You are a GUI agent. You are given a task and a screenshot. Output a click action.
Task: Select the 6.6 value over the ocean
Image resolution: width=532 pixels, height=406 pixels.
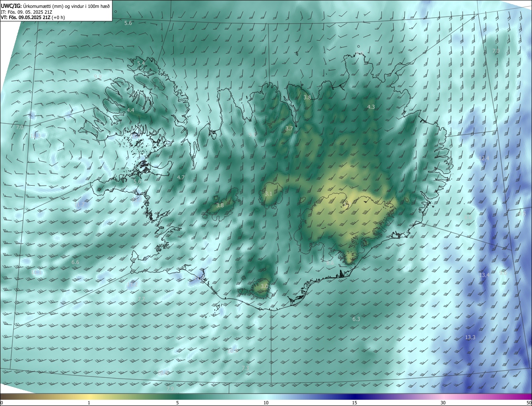point(75,262)
